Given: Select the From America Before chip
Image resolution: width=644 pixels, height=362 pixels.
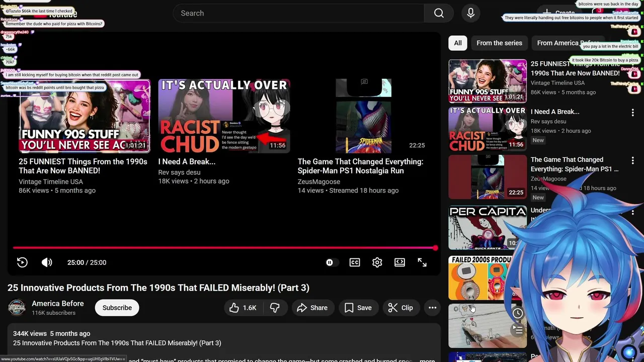Looking at the screenshot, I should click(568, 43).
